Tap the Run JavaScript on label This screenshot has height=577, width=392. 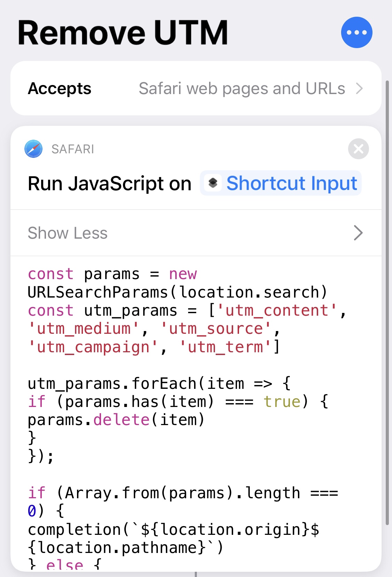(x=109, y=184)
